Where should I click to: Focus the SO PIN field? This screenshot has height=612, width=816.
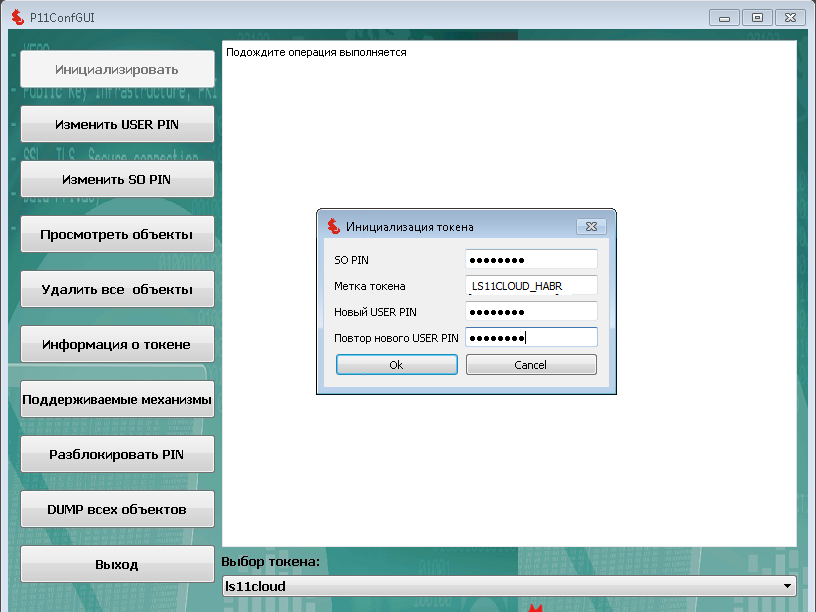click(x=531, y=260)
